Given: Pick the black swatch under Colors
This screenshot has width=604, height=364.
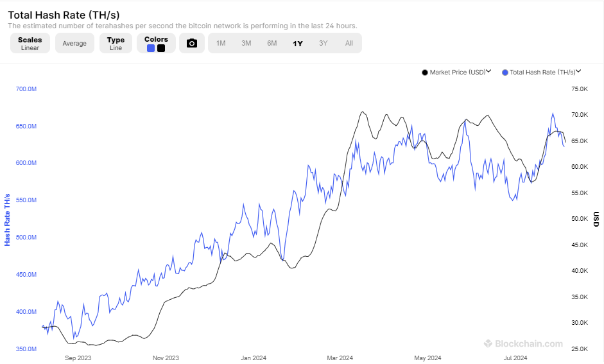Looking at the screenshot, I should tap(161, 48).
